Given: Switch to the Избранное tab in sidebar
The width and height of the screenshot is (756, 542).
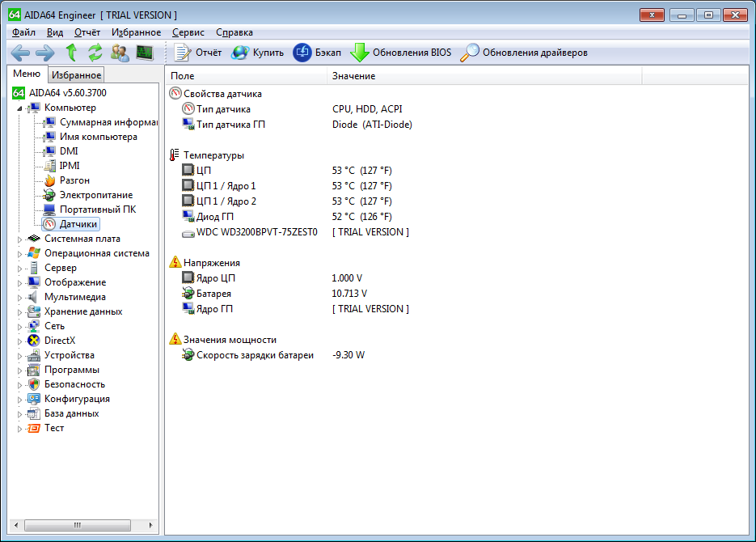Looking at the screenshot, I should coord(76,75).
